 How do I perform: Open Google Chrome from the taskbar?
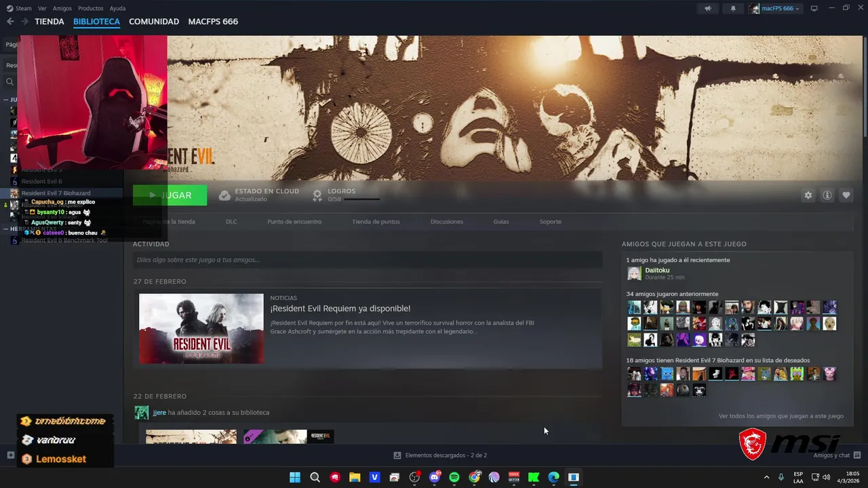pyautogui.click(x=474, y=477)
